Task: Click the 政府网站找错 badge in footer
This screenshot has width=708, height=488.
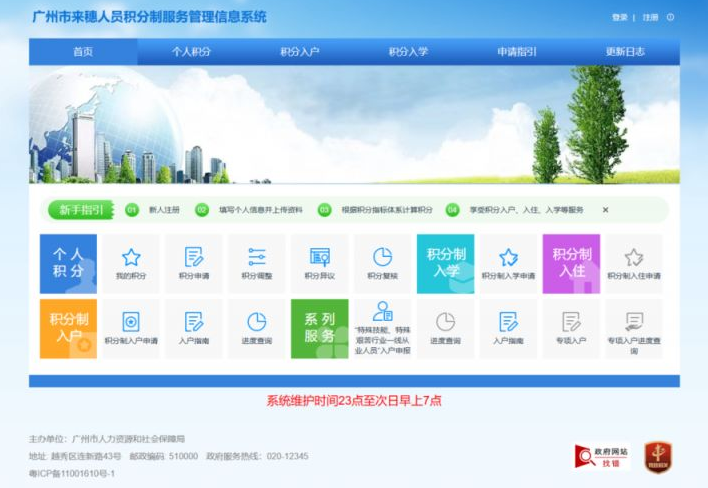Action: 602,456
